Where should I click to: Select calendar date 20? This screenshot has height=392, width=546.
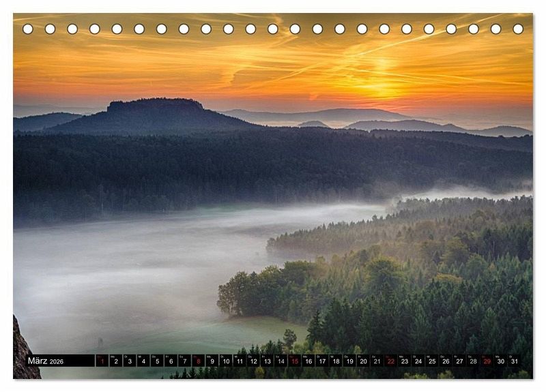[364, 361]
